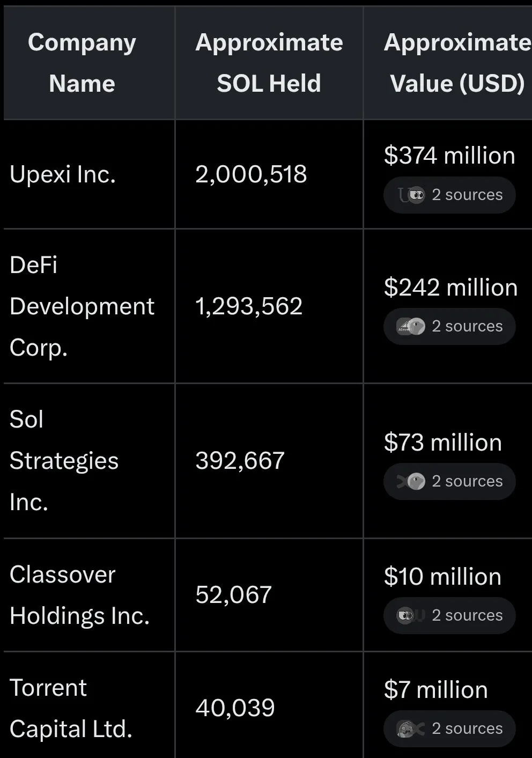
Task: Click the Approximate SOL Held column header
Action: coord(269,63)
